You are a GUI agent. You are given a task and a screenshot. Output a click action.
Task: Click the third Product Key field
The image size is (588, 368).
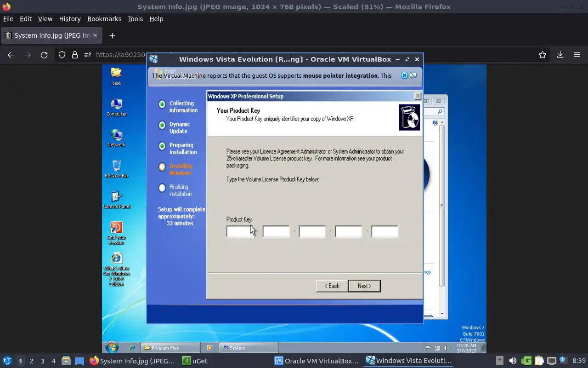312,231
